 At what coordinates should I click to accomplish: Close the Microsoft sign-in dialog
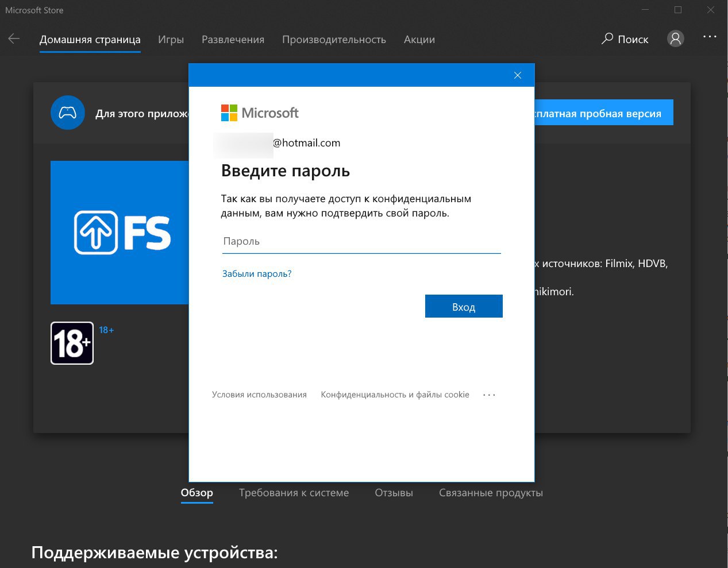click(x=518, y=75)
